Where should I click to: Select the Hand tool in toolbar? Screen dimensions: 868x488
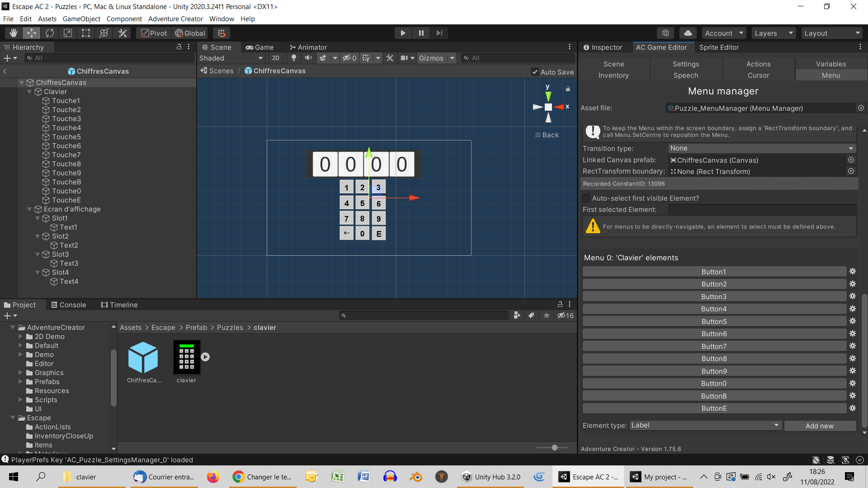14,33
